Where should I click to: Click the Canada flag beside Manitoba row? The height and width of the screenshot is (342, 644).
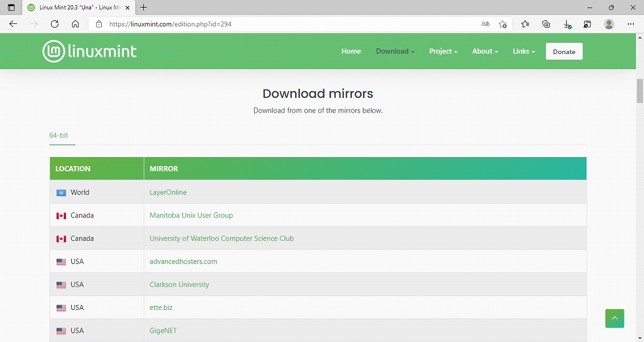point(61,216)
